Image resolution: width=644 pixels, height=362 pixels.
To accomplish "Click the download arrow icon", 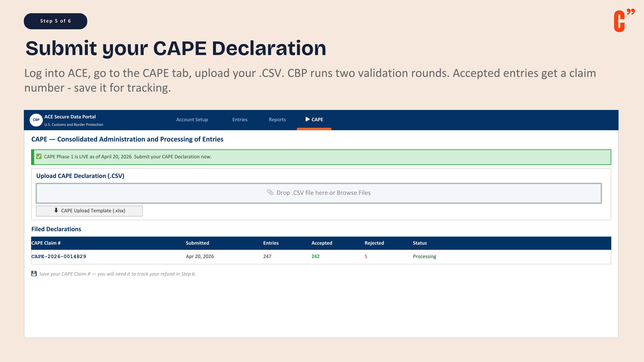I will 56,210.
